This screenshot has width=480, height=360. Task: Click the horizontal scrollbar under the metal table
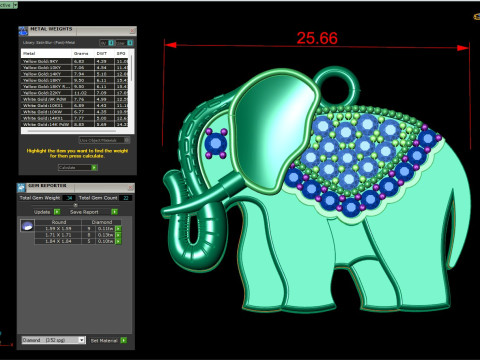[72, 131]
